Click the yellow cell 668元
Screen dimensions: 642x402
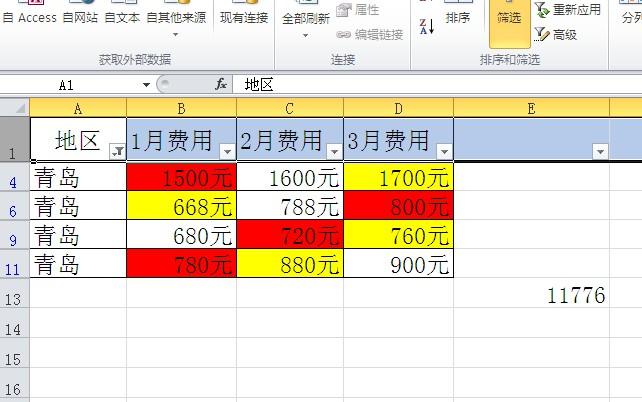pos(181,206)
